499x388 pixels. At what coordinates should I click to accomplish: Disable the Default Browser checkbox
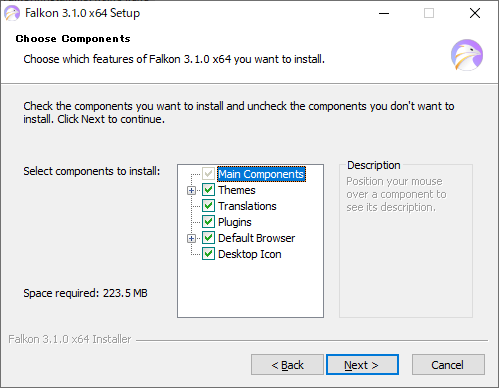click(208, 238)
